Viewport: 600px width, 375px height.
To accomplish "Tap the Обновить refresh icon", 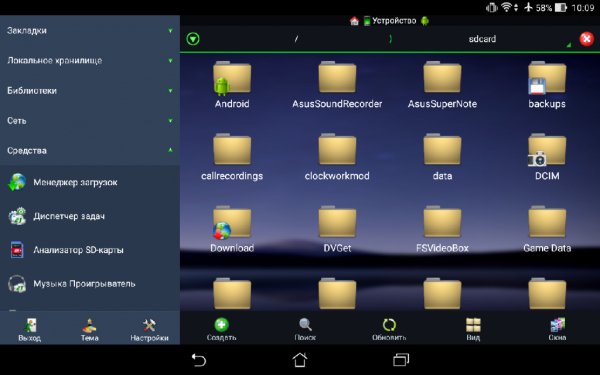I will (389, 325).
